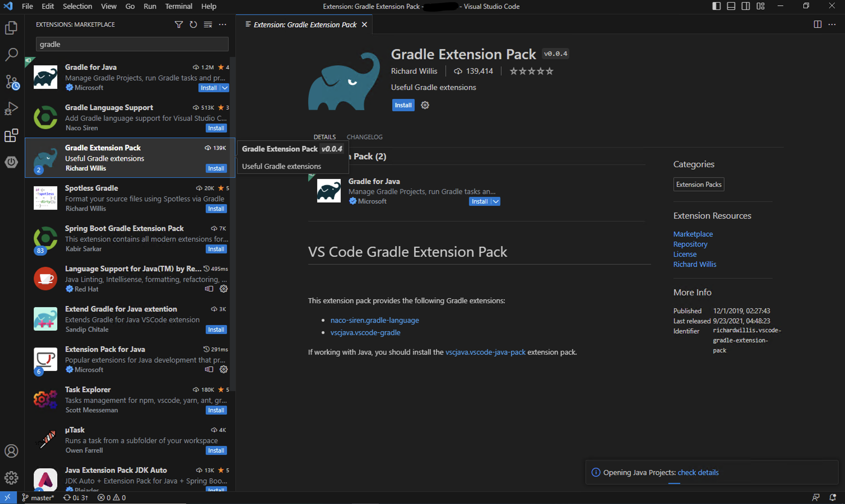Open the Explorer view in activity bar

click(11, 28)
